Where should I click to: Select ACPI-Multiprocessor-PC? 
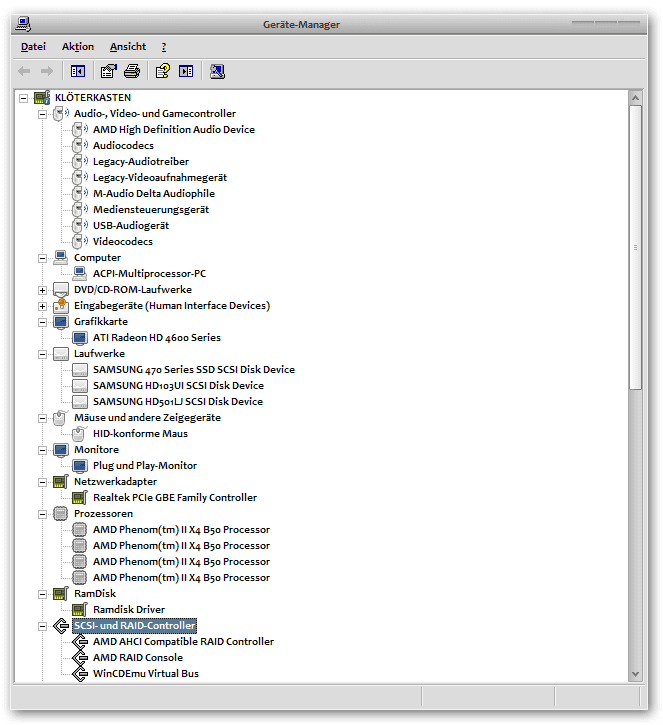[149, 274]
